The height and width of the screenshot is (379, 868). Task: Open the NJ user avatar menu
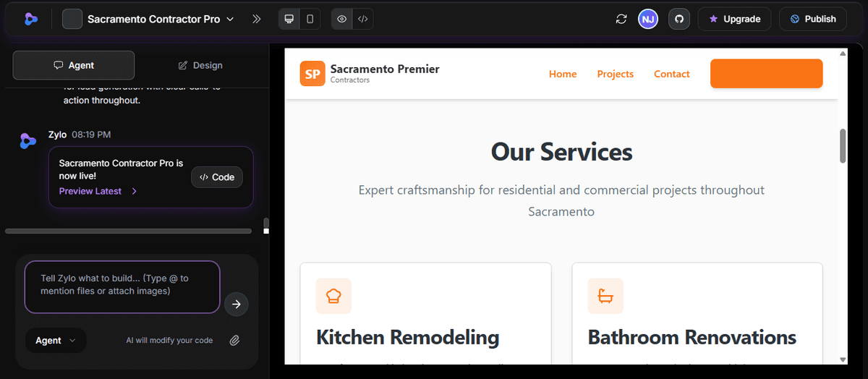(x=648, y=19)
